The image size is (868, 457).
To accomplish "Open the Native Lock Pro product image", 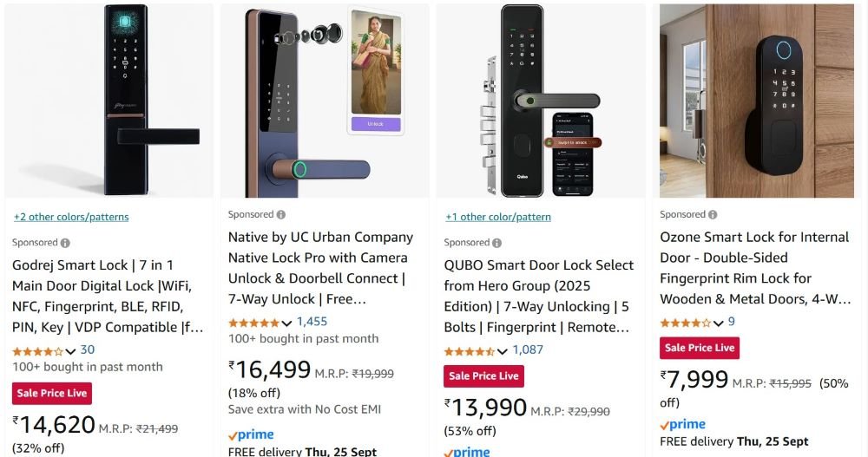I will click(x=325, y=101).
